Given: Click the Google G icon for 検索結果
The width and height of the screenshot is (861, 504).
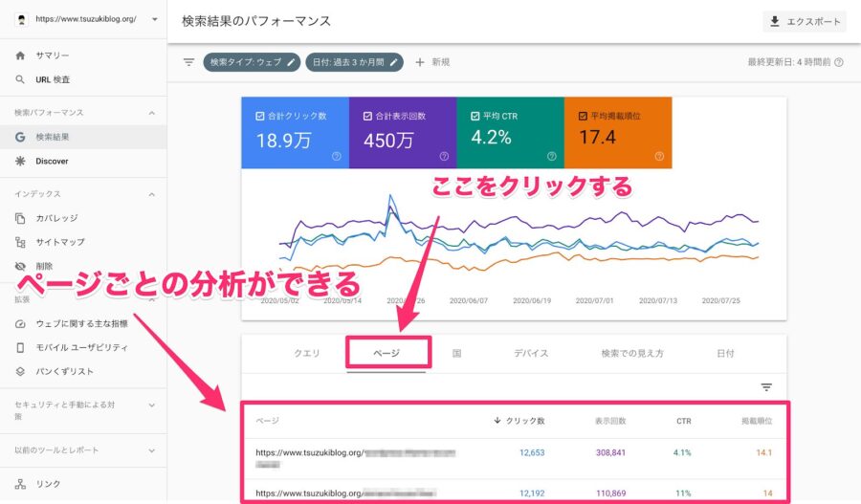Looking at the screenshot, I should click(20, 138).
